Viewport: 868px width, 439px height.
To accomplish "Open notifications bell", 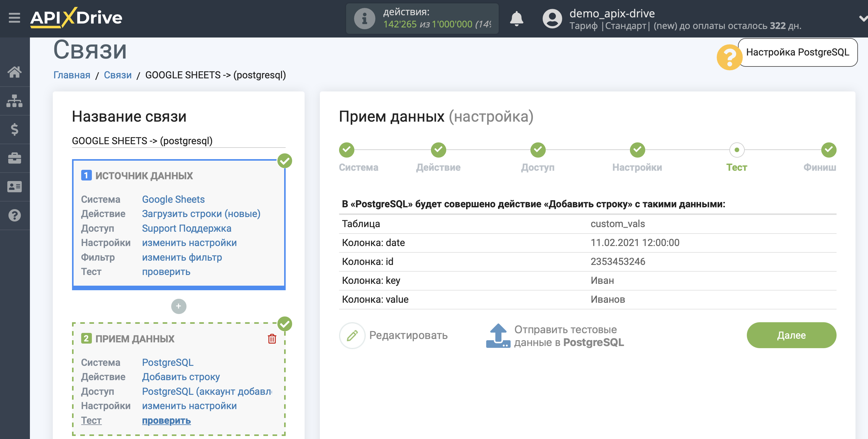I will tap(516, 19).
